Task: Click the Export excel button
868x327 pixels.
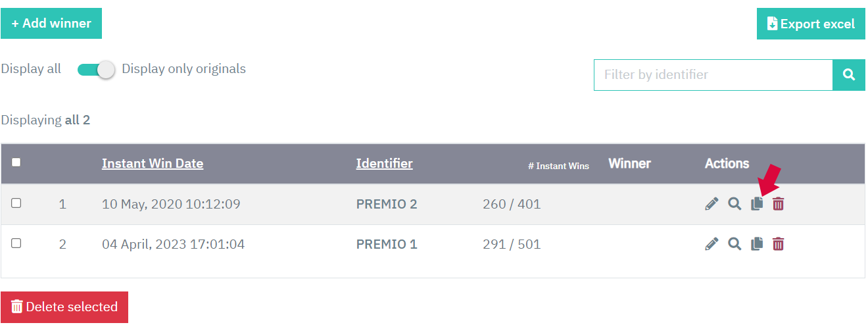Action: click(x=811, y=24)
